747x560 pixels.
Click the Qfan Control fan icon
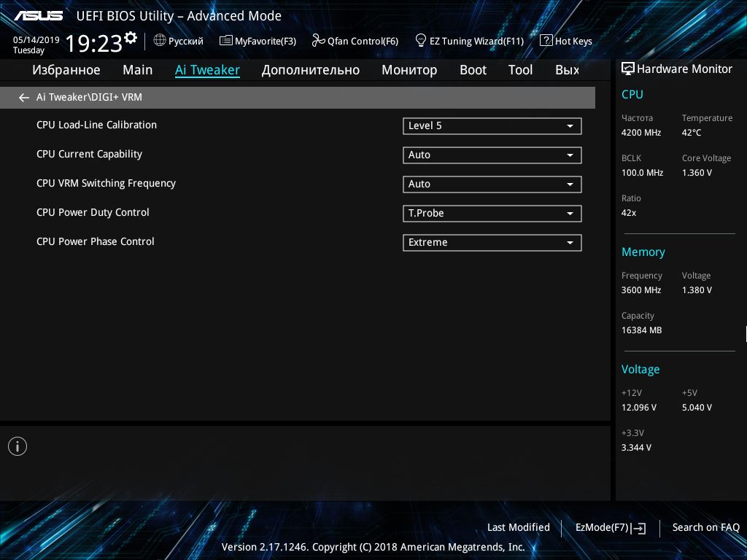click(x=318, y=41)
